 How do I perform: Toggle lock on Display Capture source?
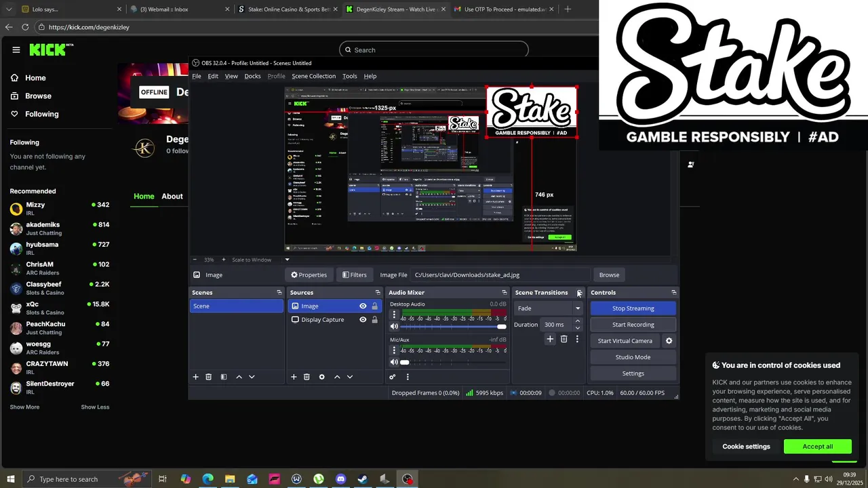click(374, 320)
